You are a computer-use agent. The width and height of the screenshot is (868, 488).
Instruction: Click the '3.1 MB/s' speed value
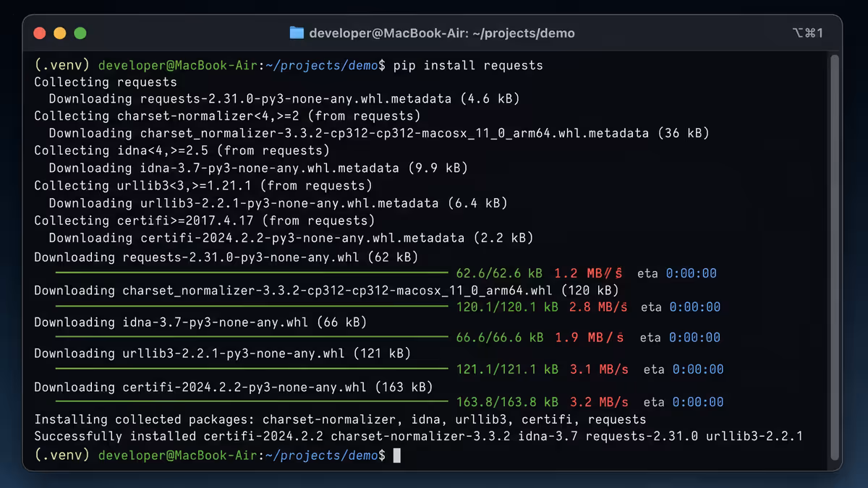point(599,369)
